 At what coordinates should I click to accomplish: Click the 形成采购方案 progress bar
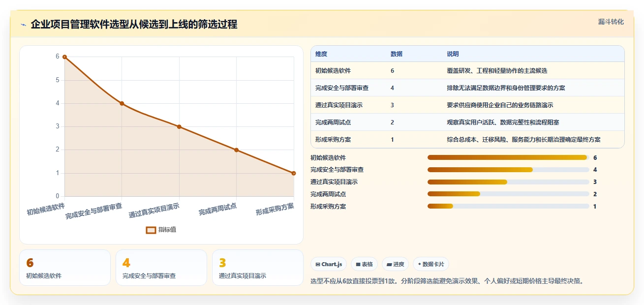508,207
